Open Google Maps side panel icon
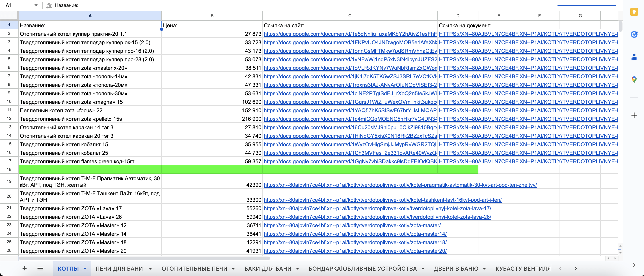Viewport: 644px width, 276px height. point(634,80)
